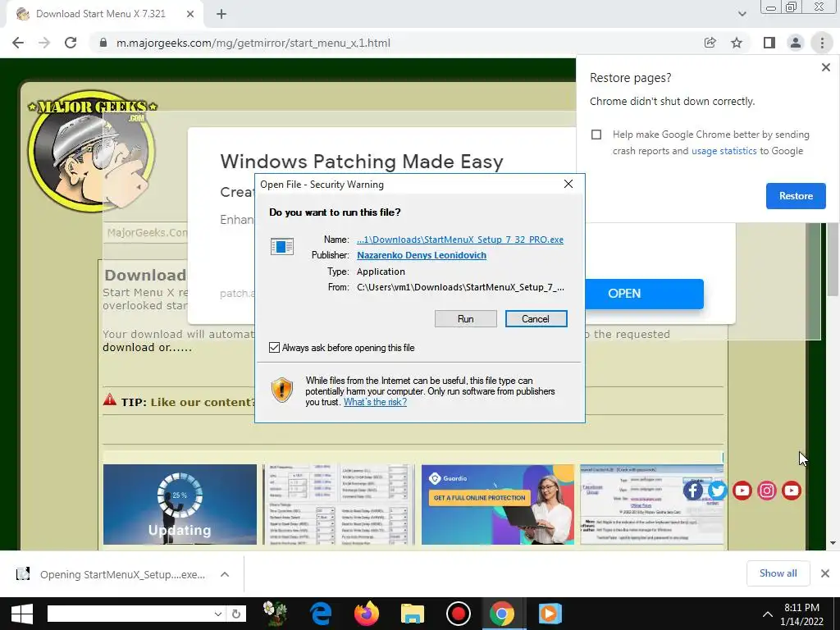Viewport: 840px width, 630px height.
Task: Close the downloads bar
Action: [x=825, y=573]
